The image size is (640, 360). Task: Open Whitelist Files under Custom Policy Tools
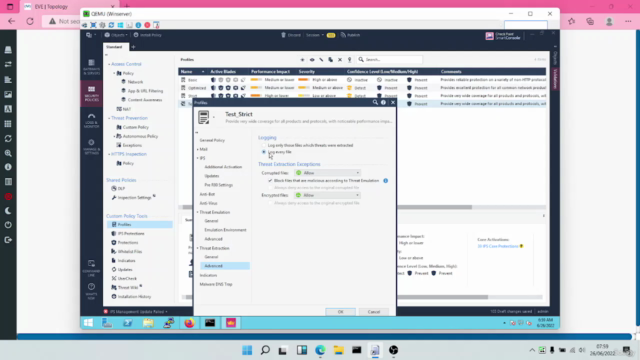pos(130,251)
